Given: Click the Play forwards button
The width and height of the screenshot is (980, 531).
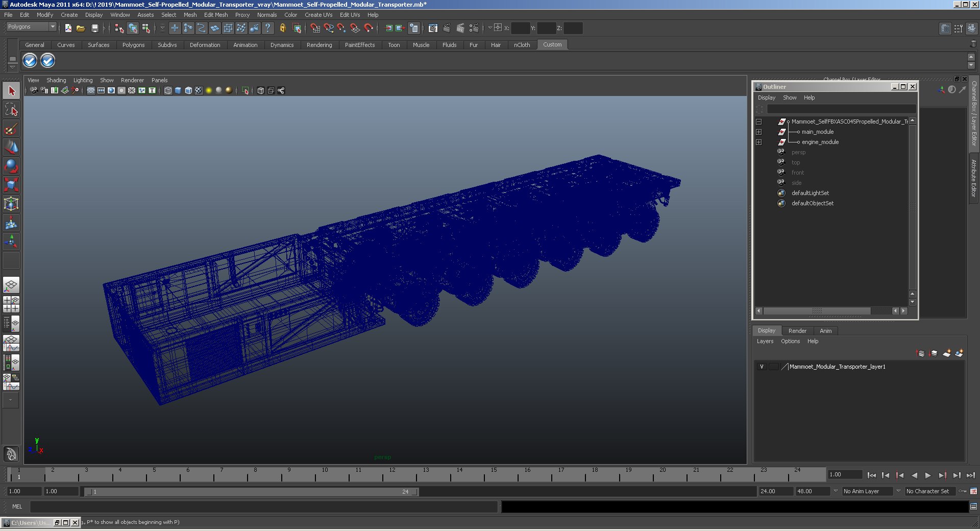Looking at the screenshot, I should pyautogui.click(x=928, y=475).
